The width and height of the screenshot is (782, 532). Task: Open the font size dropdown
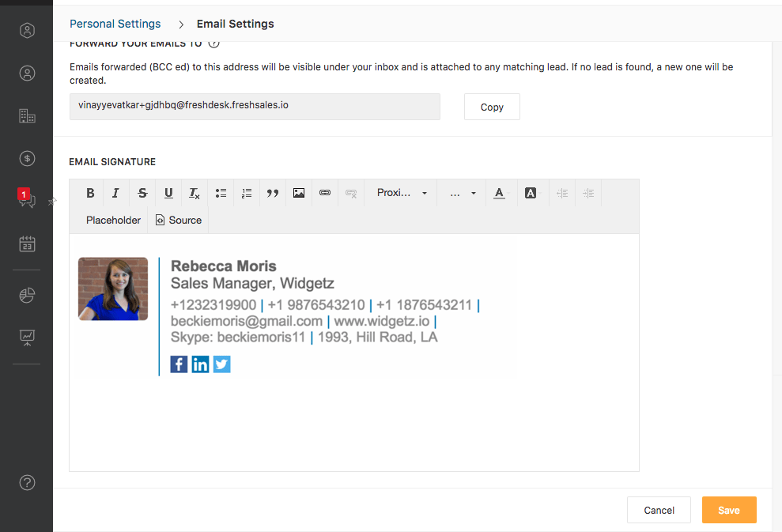[463, 193]
